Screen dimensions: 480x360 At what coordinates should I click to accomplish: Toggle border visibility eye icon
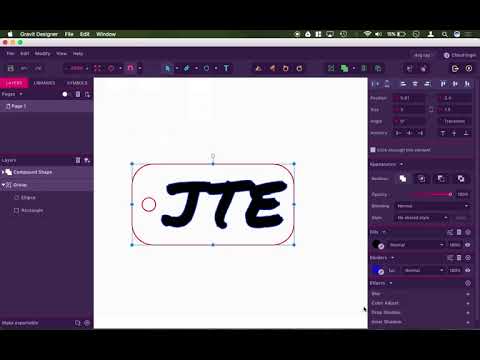coord(468,270)
